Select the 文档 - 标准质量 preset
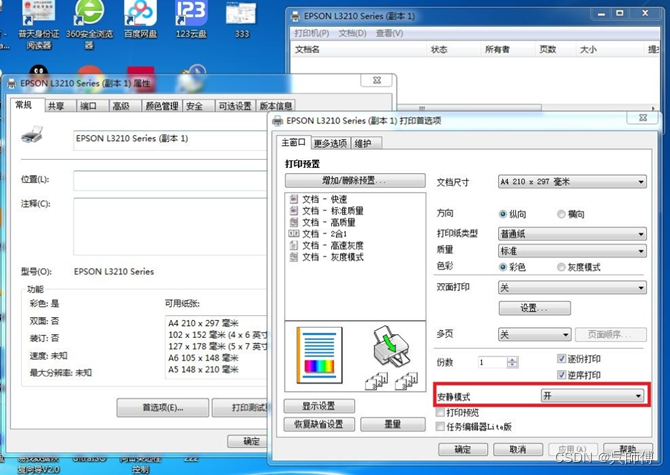 pyautogui.click(x=326, y=211)
